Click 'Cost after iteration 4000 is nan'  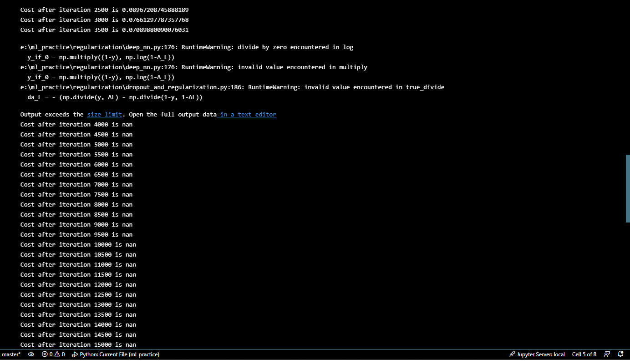[x=76, y=125]
